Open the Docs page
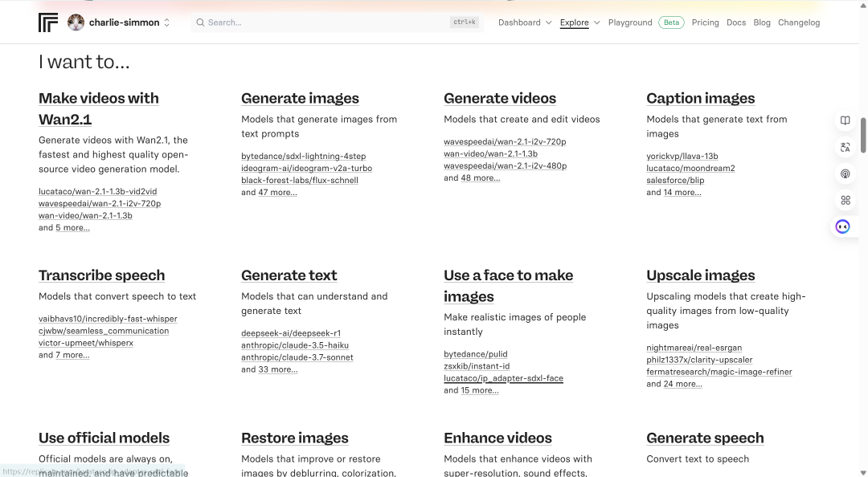Image resolution: width=868 pixels, height=477 pixels. (x=736, y=22)
